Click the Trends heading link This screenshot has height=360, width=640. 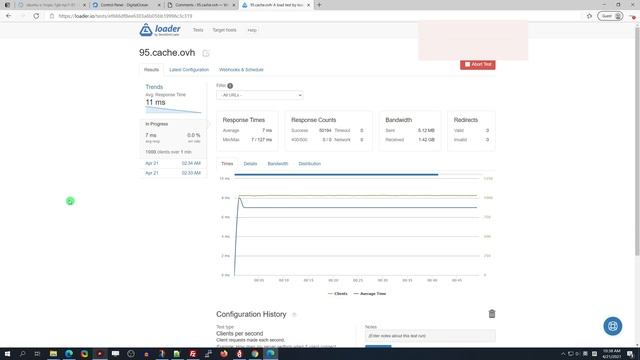[154, 87]
